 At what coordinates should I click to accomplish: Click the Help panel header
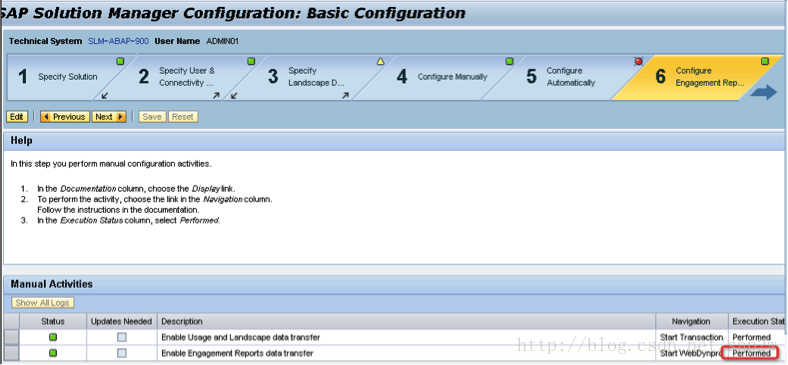[394, 141]
